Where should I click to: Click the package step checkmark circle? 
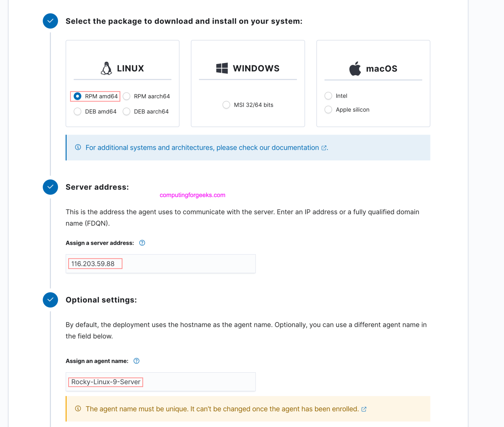51,21
